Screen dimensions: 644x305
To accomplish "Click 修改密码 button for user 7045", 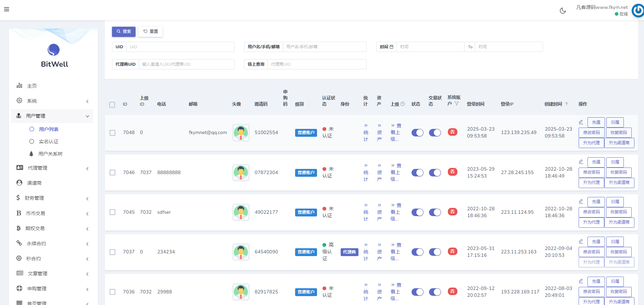I will click(x=591, y=212).
